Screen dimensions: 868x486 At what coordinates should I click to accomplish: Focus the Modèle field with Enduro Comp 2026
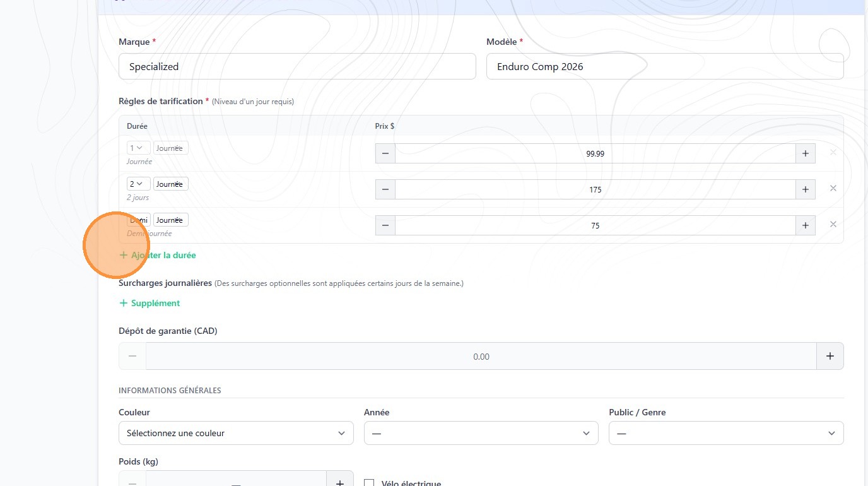click(664, 66)
